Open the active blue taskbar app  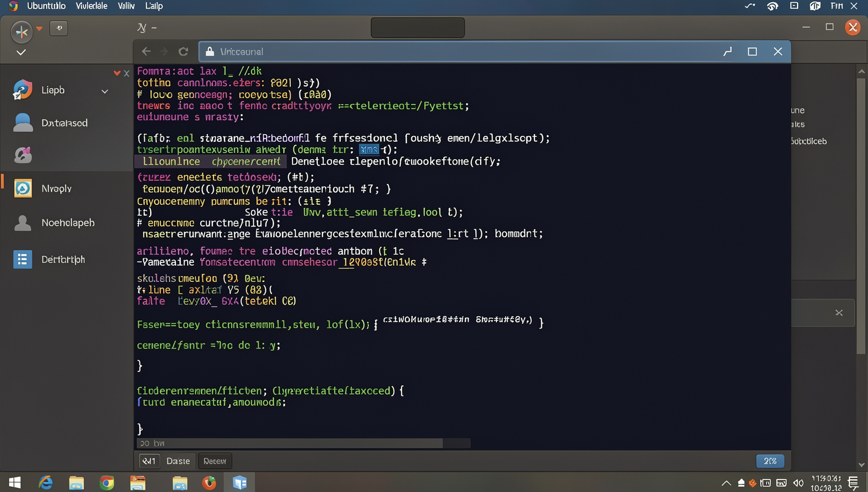(x=240, y=482)
